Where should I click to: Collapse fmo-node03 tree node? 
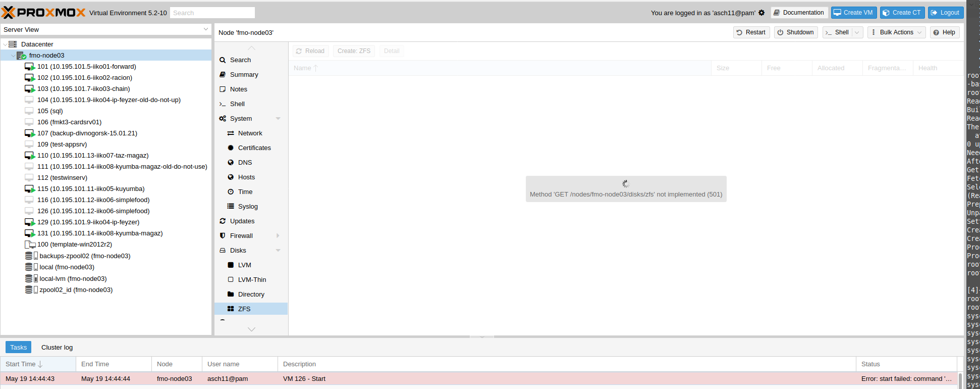13,56
